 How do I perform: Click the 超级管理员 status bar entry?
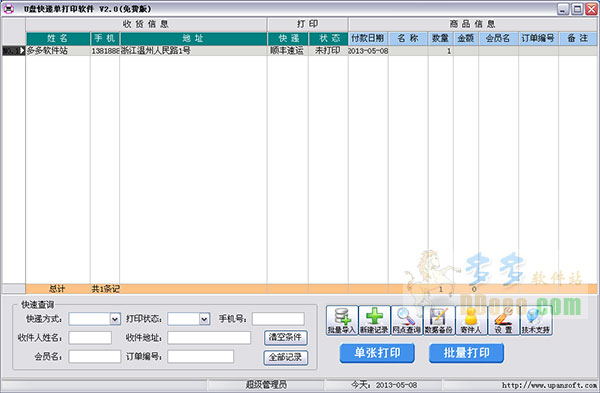pyautogui.click(x=266, y=385)
